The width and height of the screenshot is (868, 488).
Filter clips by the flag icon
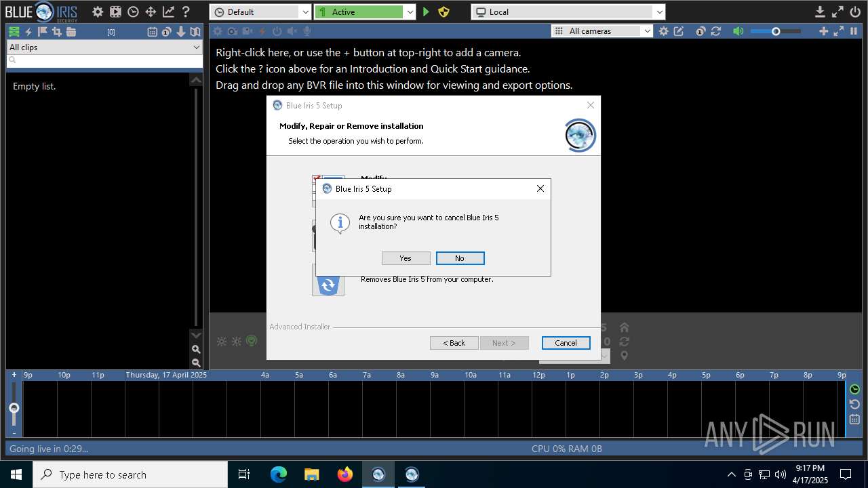click(43, 31)
